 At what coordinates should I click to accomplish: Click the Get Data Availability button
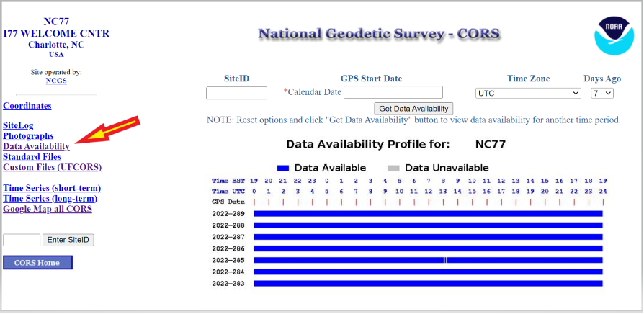point(413,109)
